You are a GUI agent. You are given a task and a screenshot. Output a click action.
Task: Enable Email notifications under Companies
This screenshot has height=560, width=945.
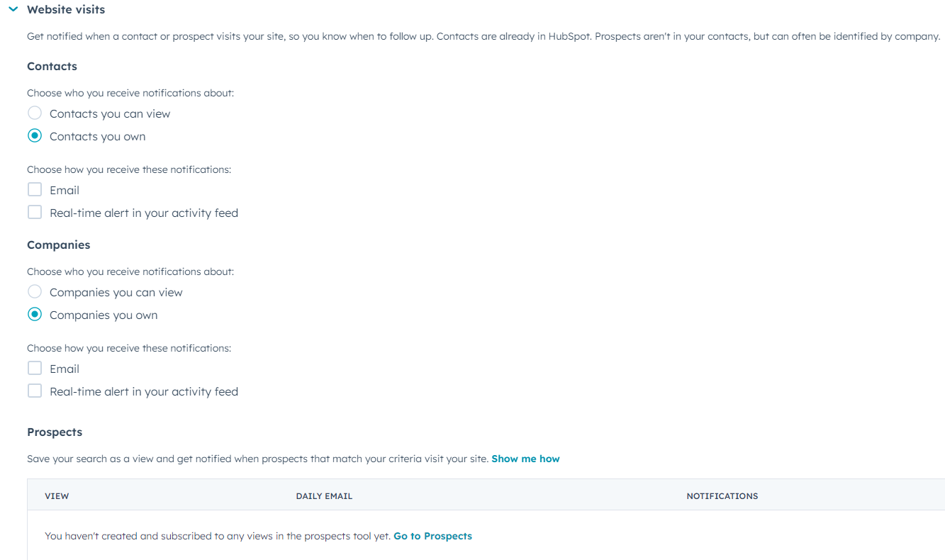coord(35,368)
